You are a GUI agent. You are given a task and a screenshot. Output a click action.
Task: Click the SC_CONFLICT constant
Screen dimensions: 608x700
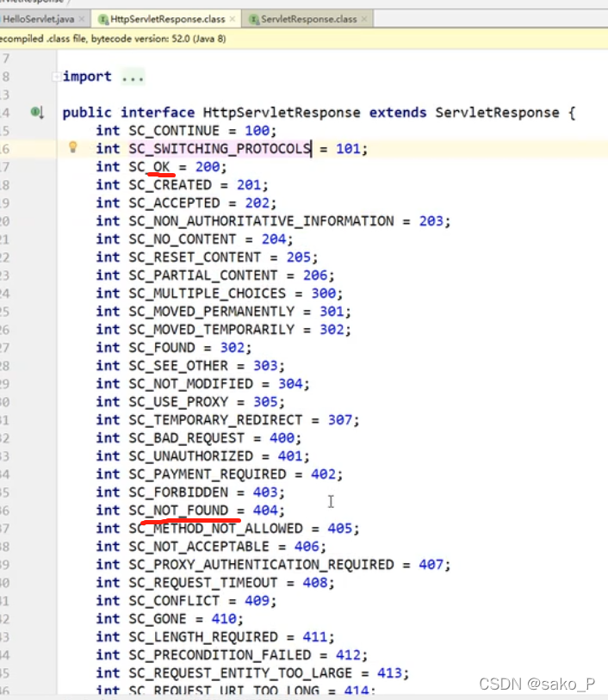pos(174,601)
